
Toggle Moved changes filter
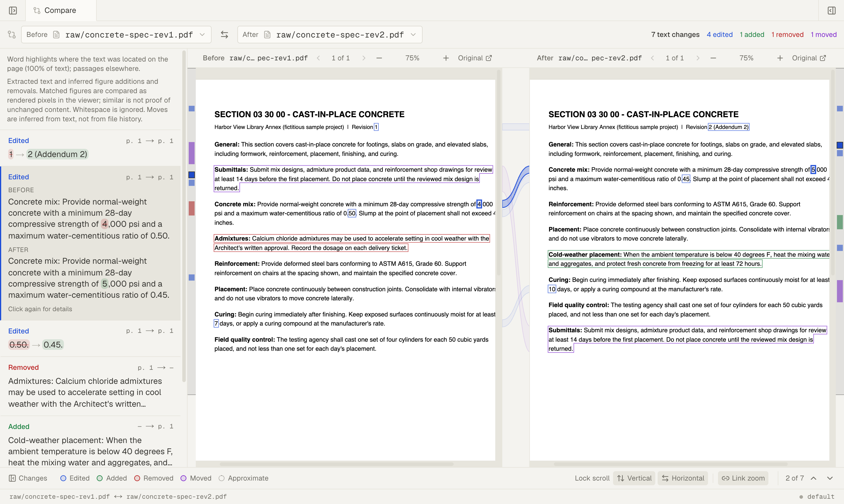pos(196,478)
